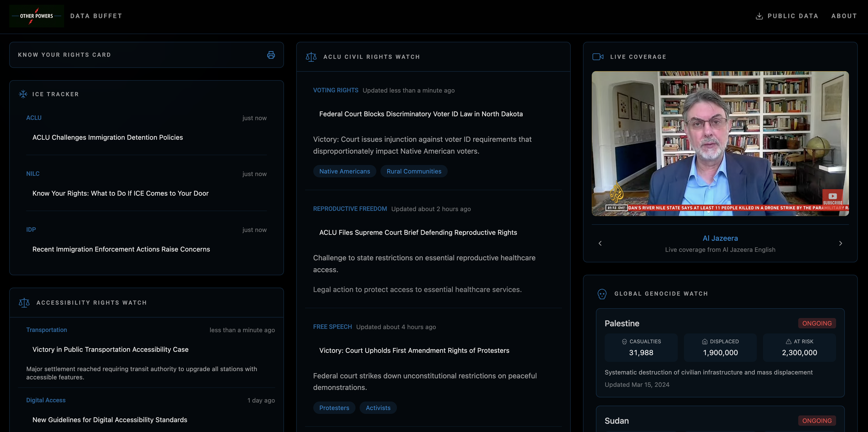The width and height of the screenshot is (868, 432).
Task: Open the "Know Your Rights: ICE" article
Action: click(x=120, y=193)
